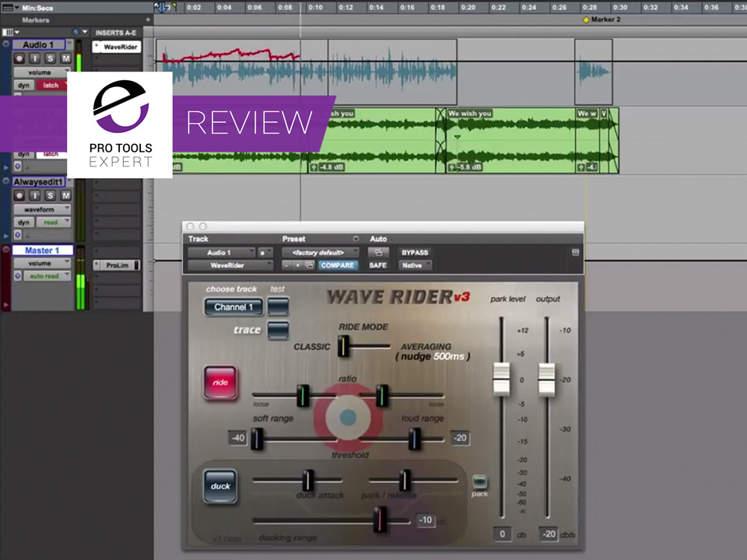The width and height of the screenshot is (747, 560).
Task: Open the WaveRider insert on Audio 1
Action: click(x=117, y=47)
